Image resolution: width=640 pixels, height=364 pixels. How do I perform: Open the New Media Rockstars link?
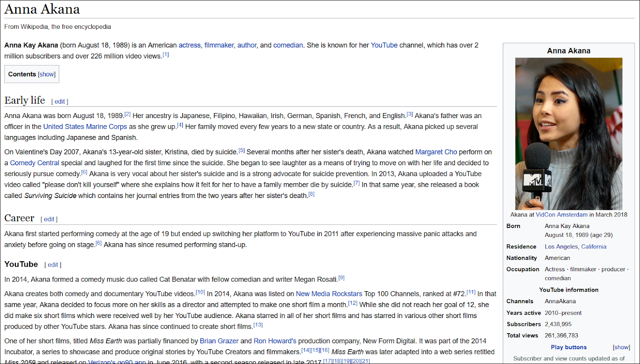[x=329, y=294]
